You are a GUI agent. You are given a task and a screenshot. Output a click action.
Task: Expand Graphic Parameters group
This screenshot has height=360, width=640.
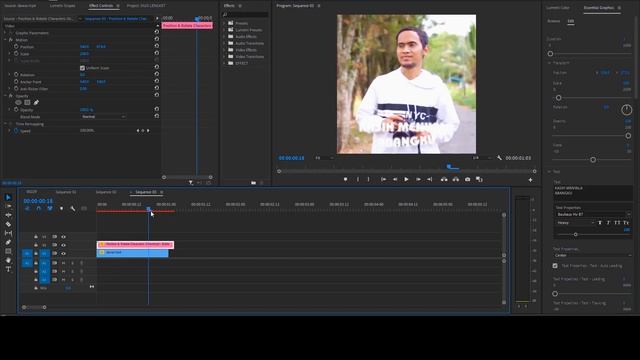[5, 33]
